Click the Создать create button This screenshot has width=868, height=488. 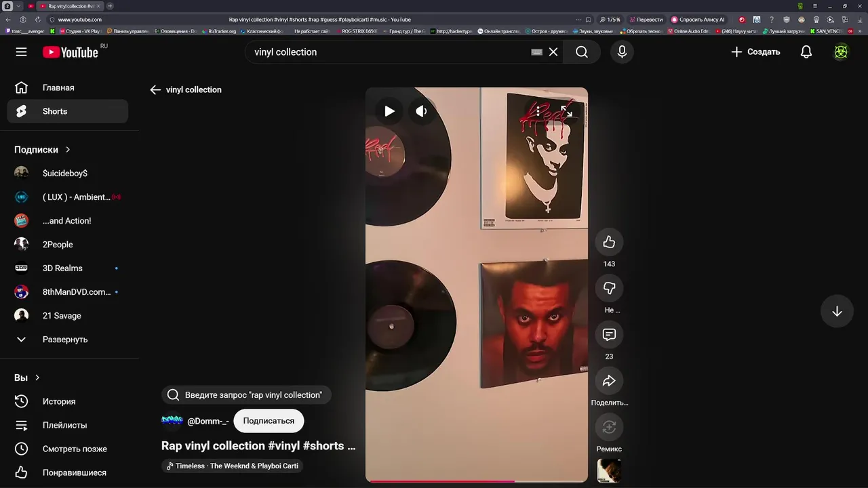click(755, 52)
